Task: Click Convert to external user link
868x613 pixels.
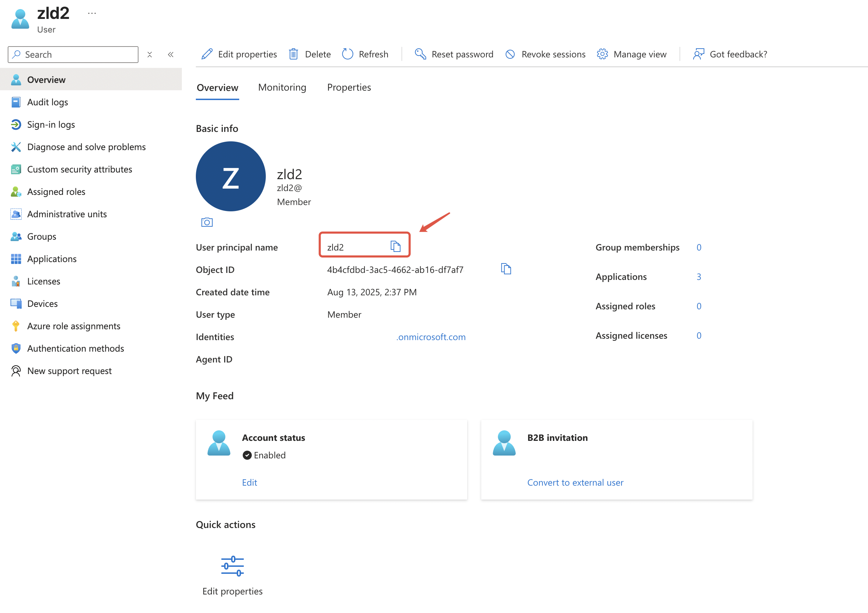Action: pos(575,482)
